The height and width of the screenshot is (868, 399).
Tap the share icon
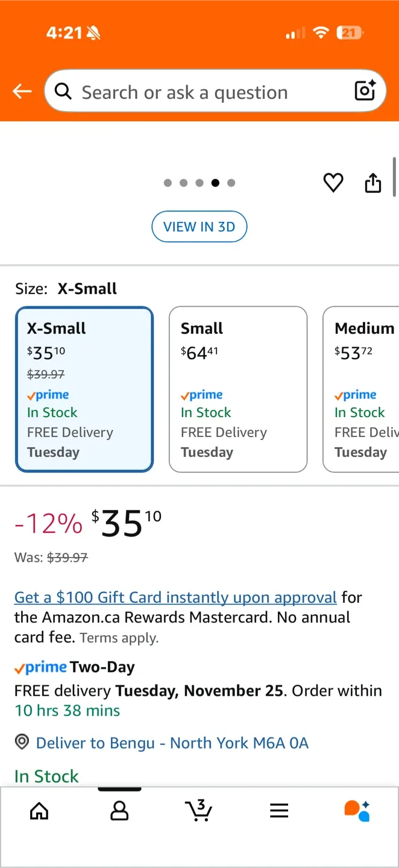click(373, 183)
